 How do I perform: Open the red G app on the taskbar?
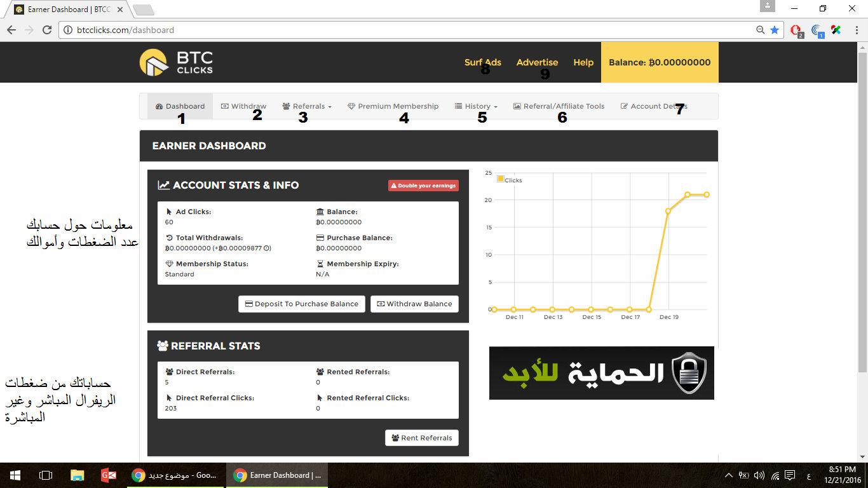(x=108, y=475)
